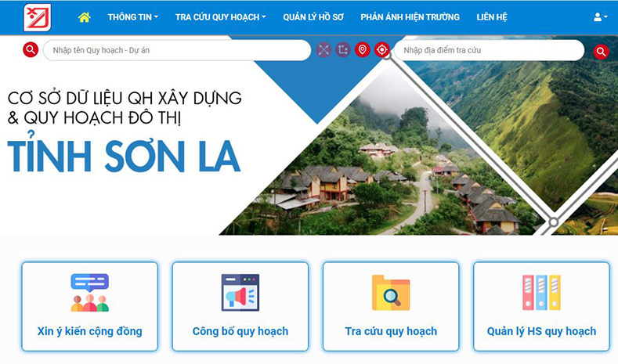Open Tra cứu quy hoạch card
Viewport: 618px width, 364px height.
click(x=391, y=307)
